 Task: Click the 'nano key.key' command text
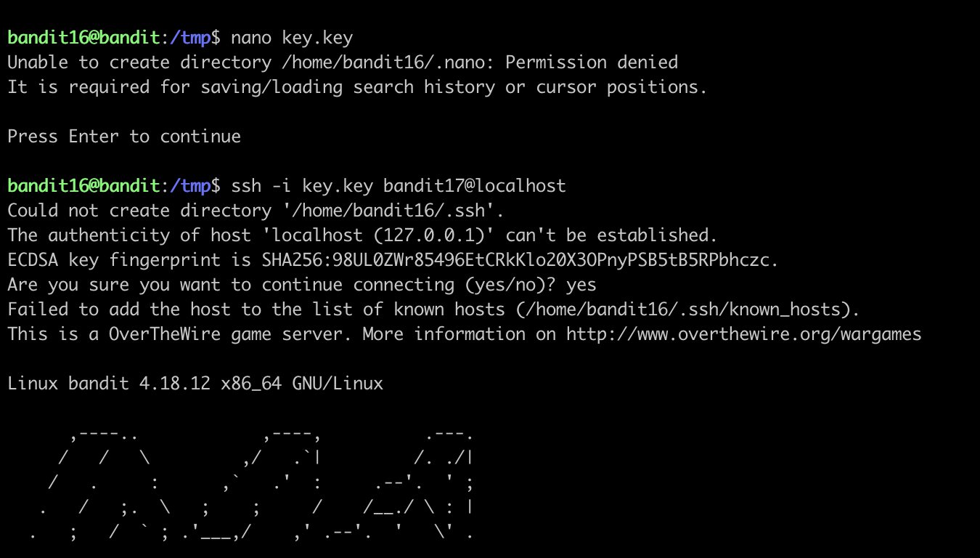coord(292,37)
